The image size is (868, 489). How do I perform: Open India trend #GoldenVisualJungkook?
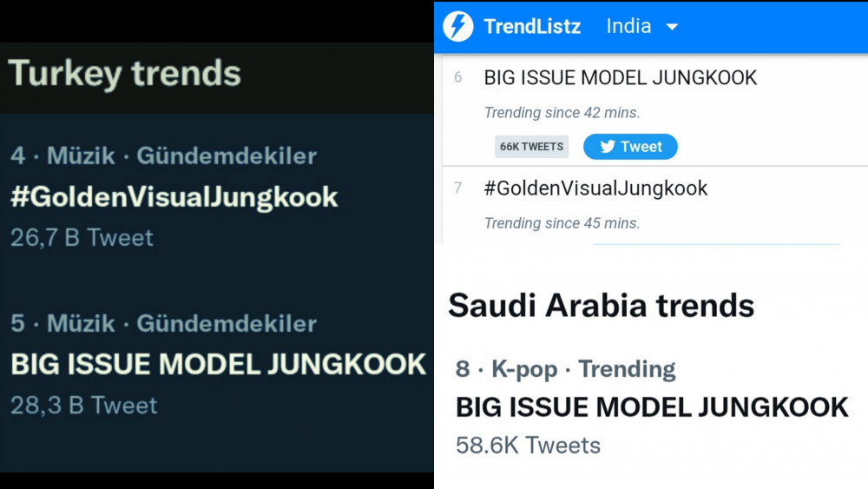595,188
